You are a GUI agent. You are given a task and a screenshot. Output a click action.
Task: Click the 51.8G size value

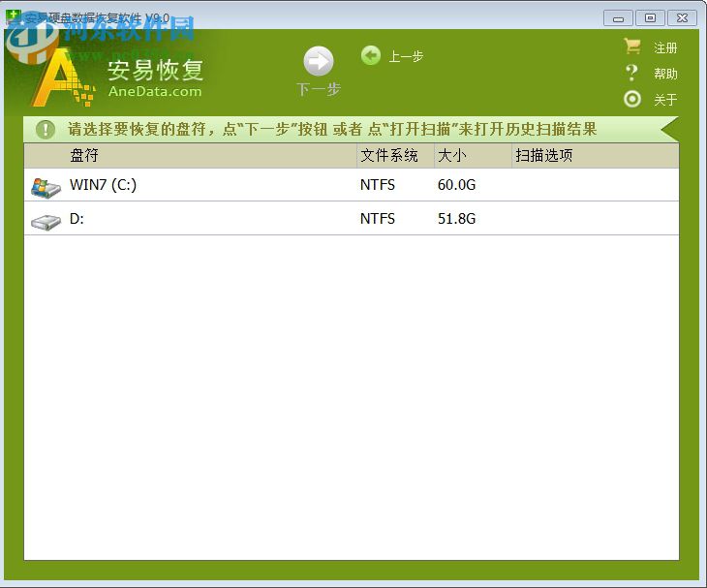point(456,219)
